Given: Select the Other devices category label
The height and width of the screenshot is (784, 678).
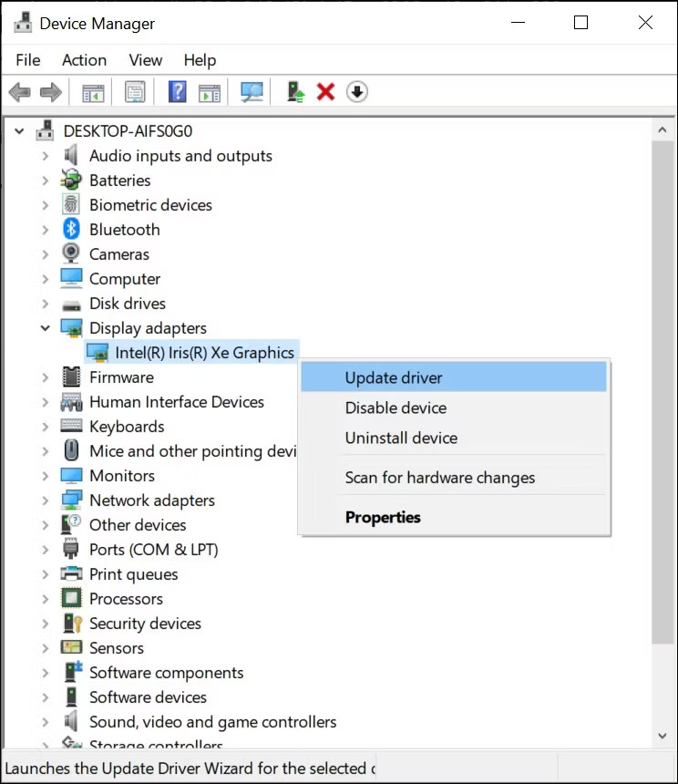Looking at the screenshot, I should [x=138, y=525].
